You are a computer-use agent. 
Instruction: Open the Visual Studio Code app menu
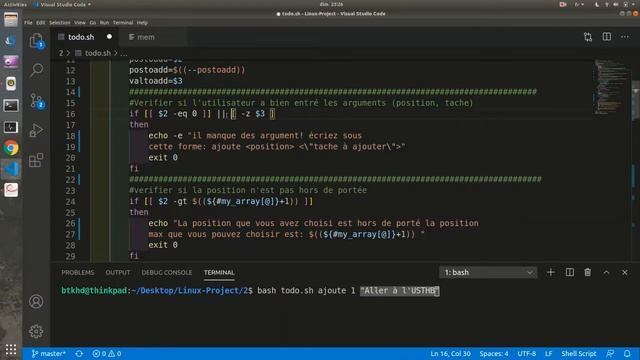63,4
